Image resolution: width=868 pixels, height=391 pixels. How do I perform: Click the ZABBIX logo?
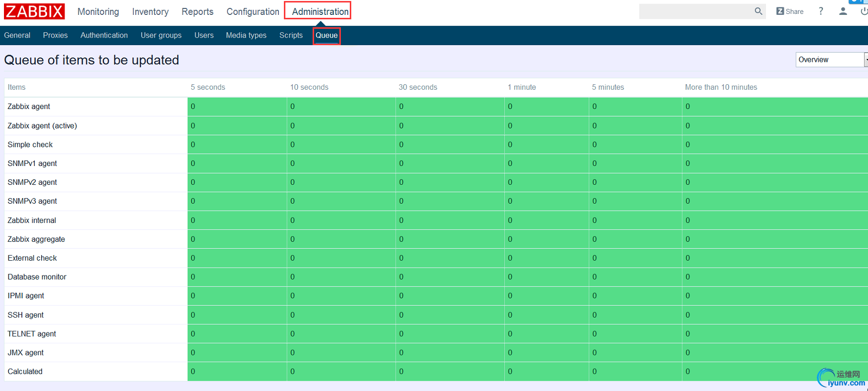(x=34, y=11)
